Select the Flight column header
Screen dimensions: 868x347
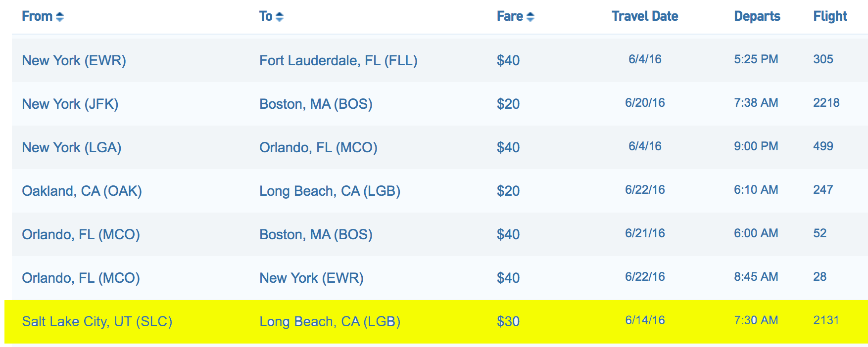pyautogui.click(x=830, y=16)
